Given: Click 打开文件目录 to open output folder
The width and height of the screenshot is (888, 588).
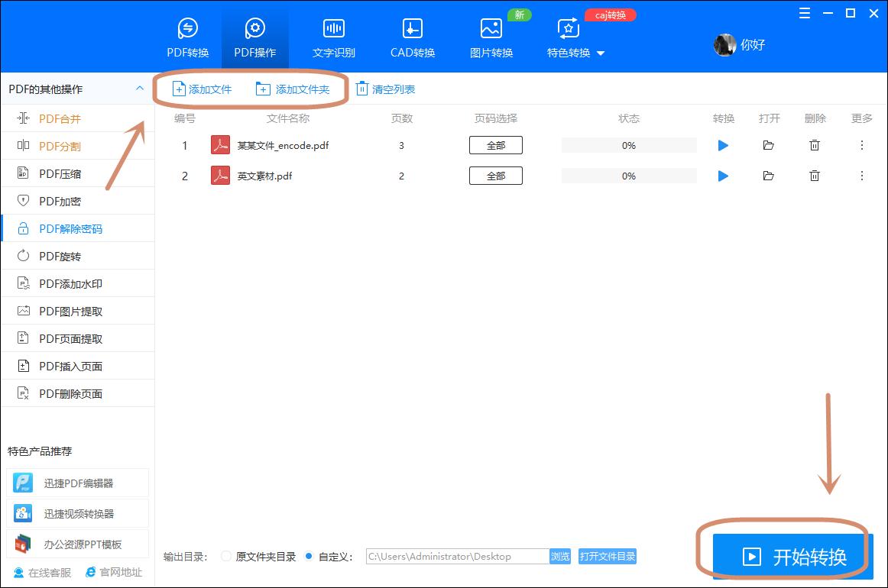Looking at the screenshot, I should tap(607, 557).
